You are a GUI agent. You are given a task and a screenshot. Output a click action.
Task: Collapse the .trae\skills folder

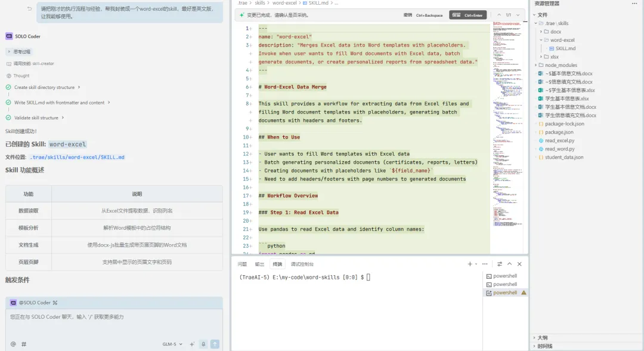[536, 23]
